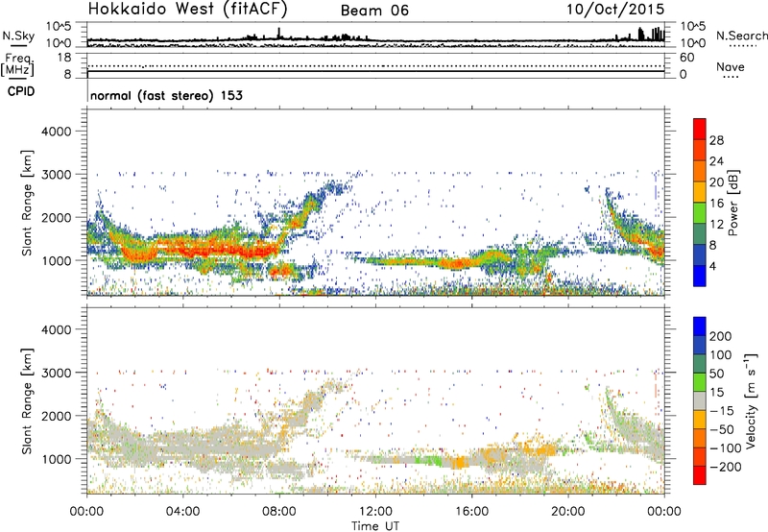Screen dimensions: 768x532
Task: Click the 'N.Search' legend label
Action: click(x=742, y=36)
